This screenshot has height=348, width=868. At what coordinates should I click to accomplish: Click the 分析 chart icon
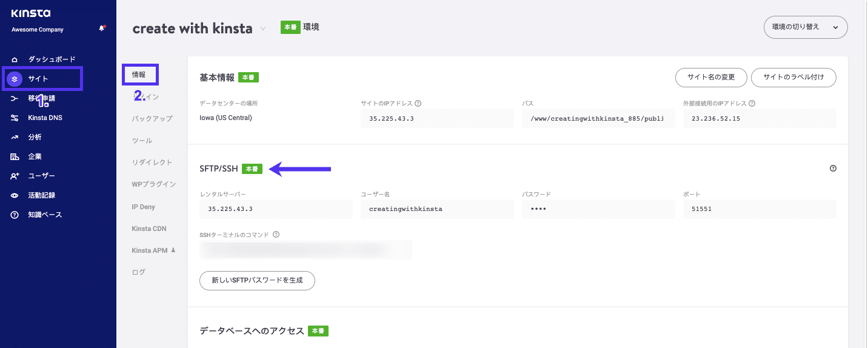(15, 137)
